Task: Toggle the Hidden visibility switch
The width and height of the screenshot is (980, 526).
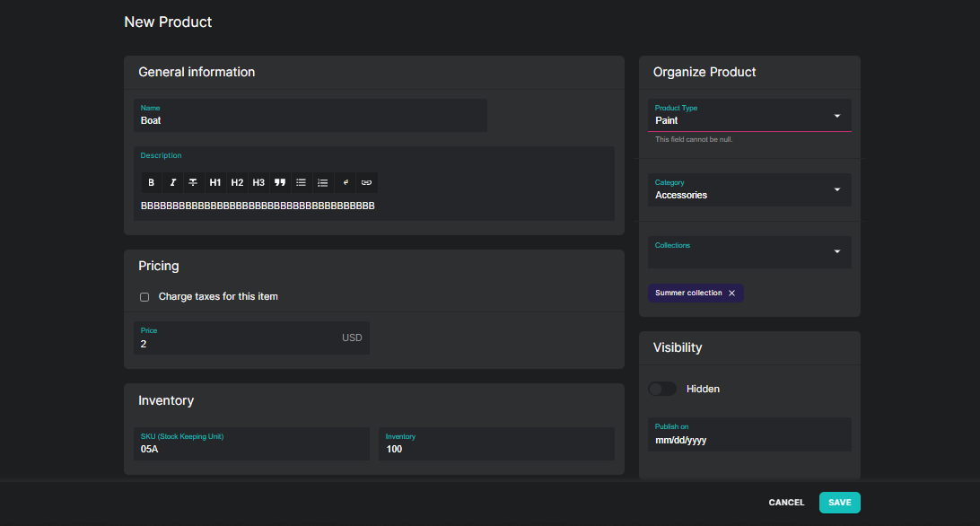Action: (x=661, y=388)
